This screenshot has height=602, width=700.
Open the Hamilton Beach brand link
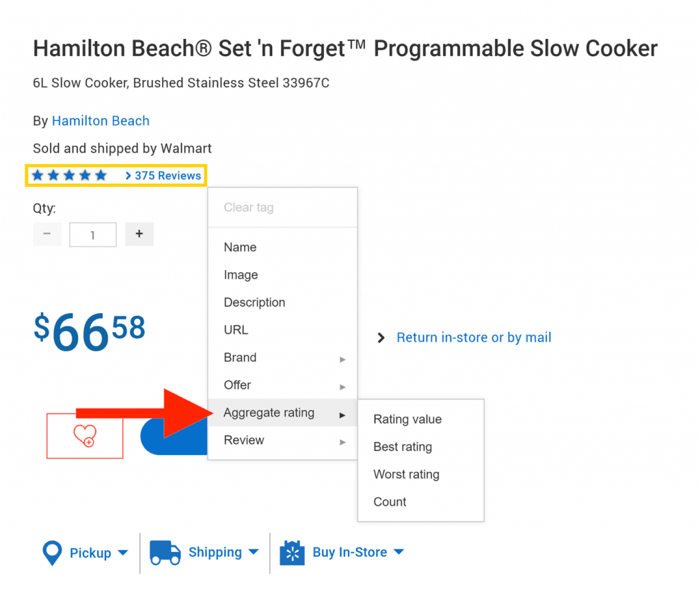click(x=100, y=121)
